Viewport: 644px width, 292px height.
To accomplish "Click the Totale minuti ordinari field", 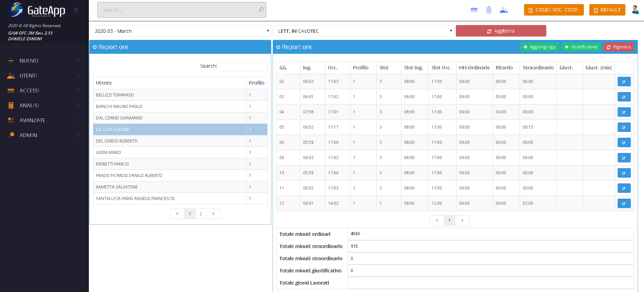I will (x=491, y=234).
